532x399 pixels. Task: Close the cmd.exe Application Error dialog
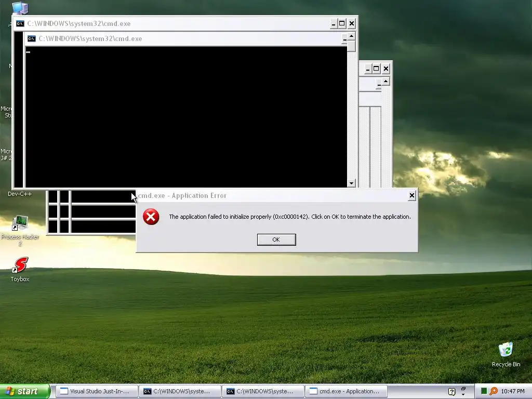tap(411, 195)
